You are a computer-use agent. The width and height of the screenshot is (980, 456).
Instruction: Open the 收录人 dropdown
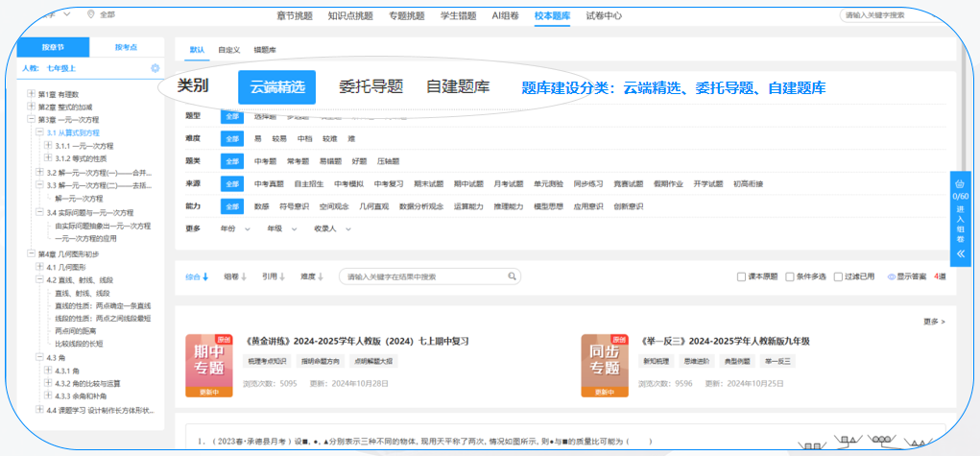pos(332,228)
